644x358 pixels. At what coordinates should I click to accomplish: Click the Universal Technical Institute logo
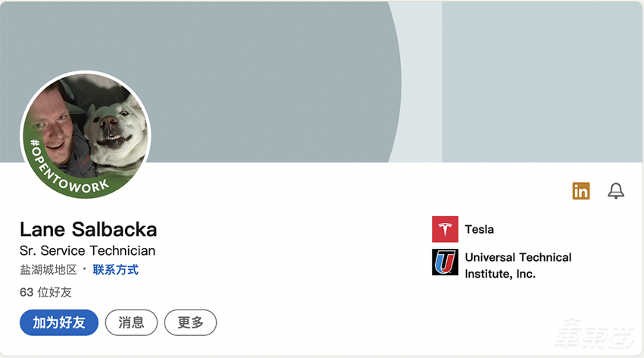(445, 262)
